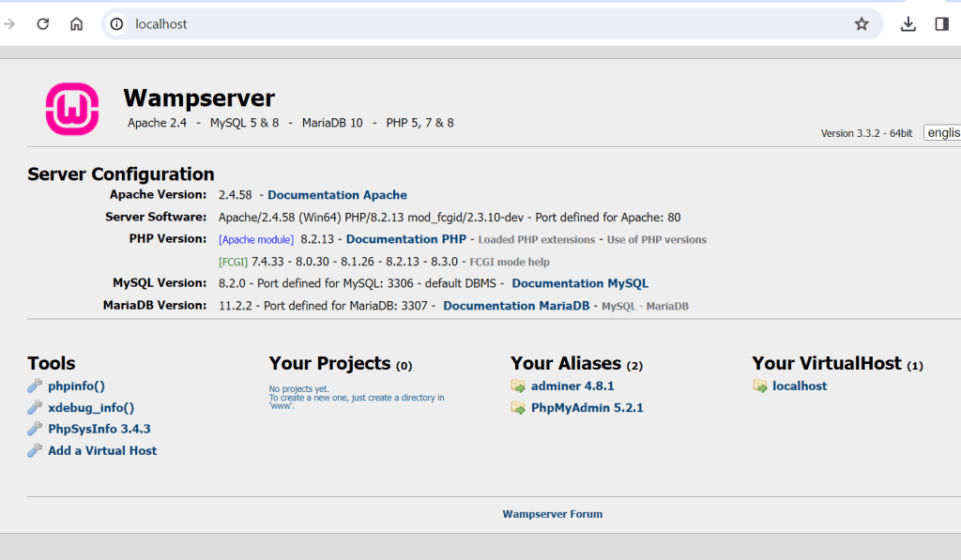This screenshot has height=560, width=961.
Task: Open the Wampserver Forum link
Action: pyautogui.click(x=553, y=513)
